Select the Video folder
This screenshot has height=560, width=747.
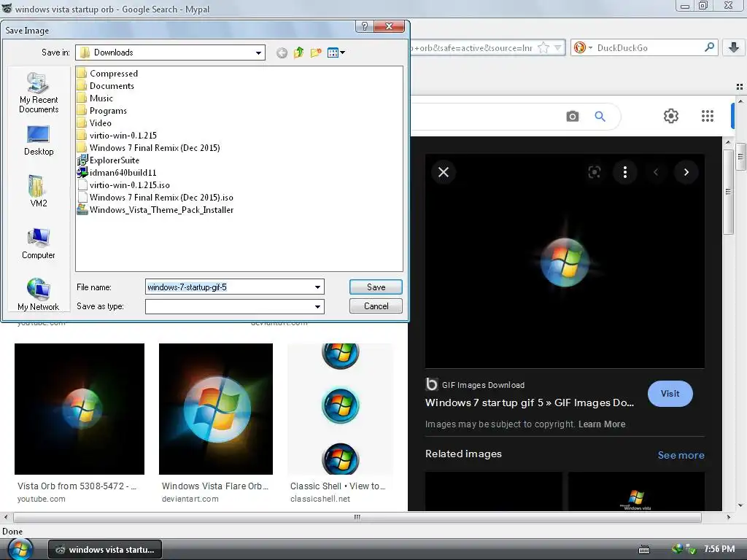(x=94, y=122)
